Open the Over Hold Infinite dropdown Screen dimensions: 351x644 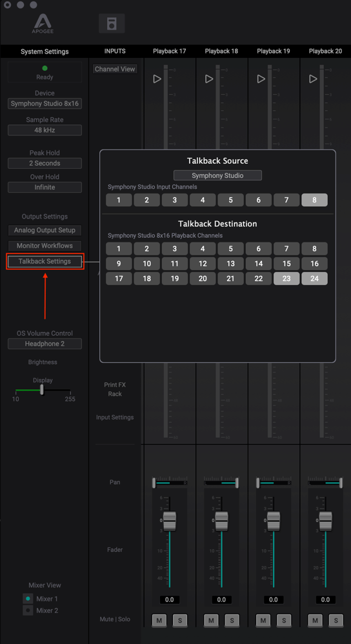[x=45, y=188]
